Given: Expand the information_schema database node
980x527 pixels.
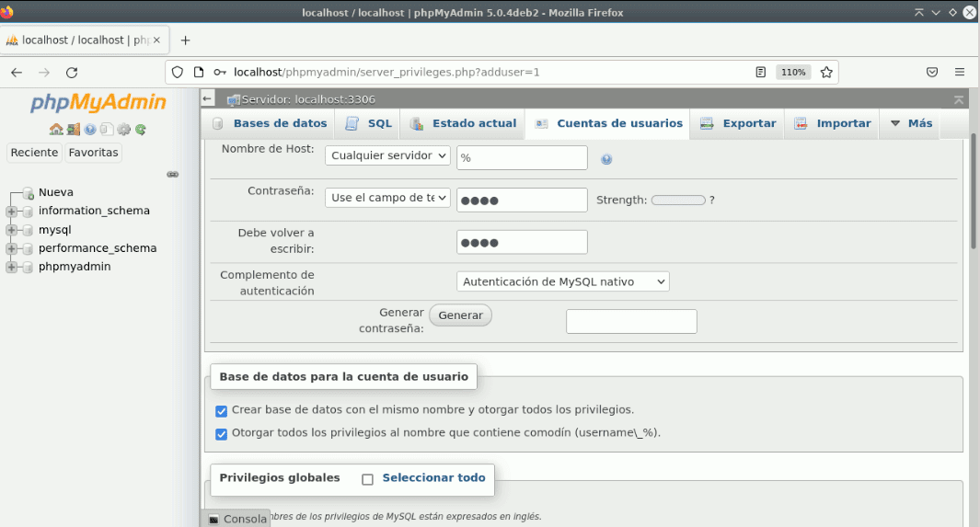Looking at the screenshot, I should click(x=11, y=212).
